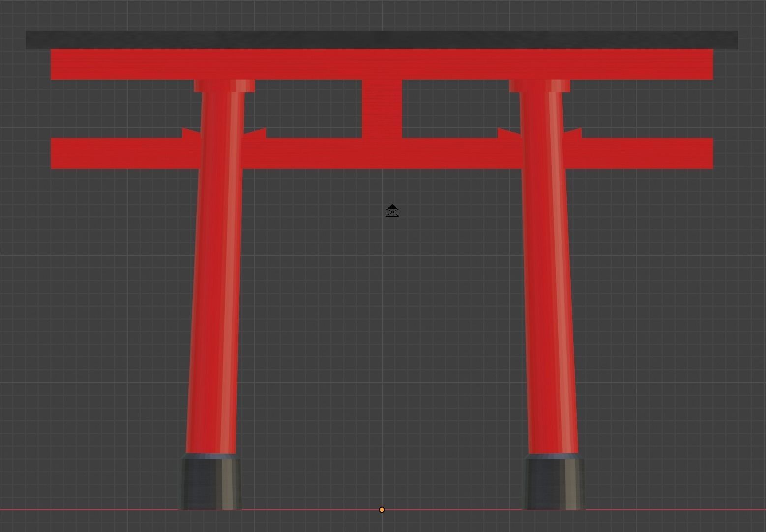Click the orange origin point dot
Image resolution: width=766 pixels, height=532 pixels.
pyautogui.click(x=382, y=510)
